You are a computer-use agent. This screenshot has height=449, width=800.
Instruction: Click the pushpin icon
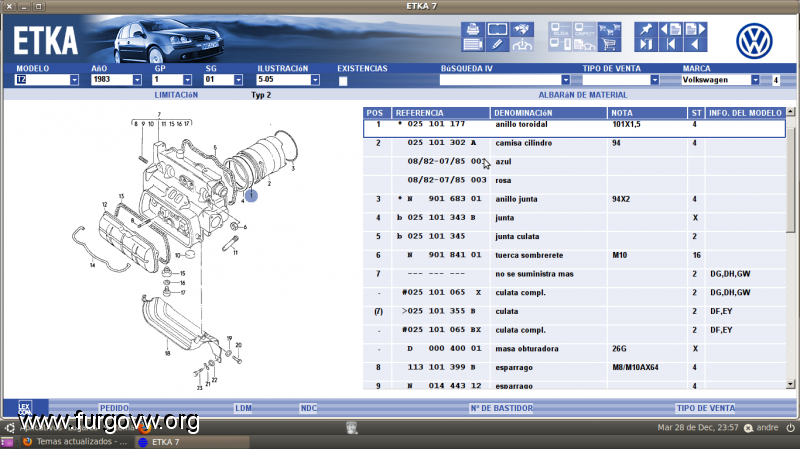646,29
